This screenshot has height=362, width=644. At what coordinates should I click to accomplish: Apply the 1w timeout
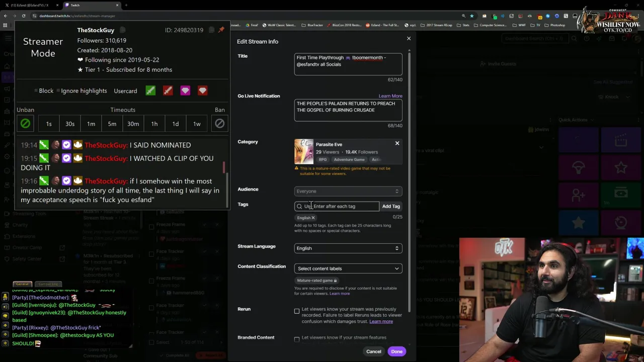coord(197,124)
